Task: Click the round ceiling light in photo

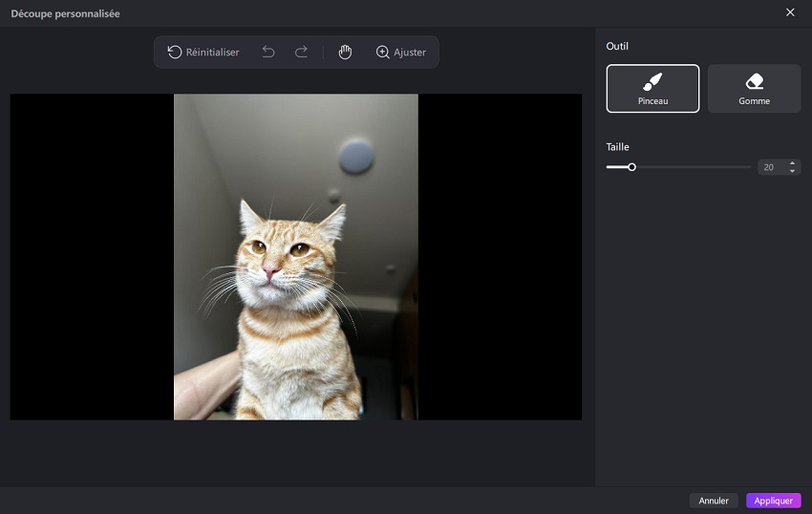Action: [x=356, y=155]
